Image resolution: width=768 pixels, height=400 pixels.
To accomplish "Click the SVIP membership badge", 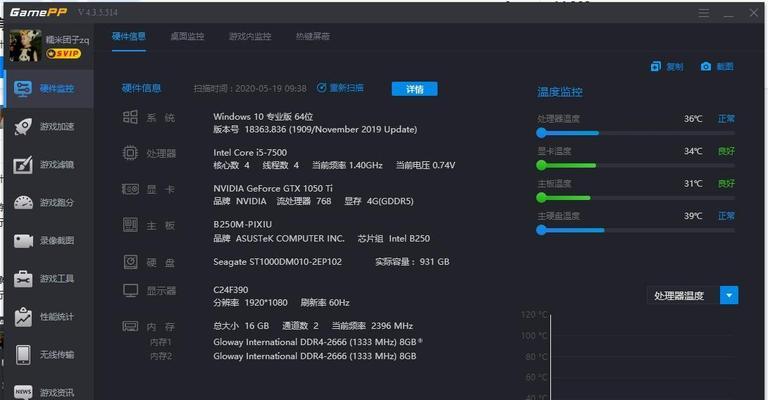I will click(64, 53).
